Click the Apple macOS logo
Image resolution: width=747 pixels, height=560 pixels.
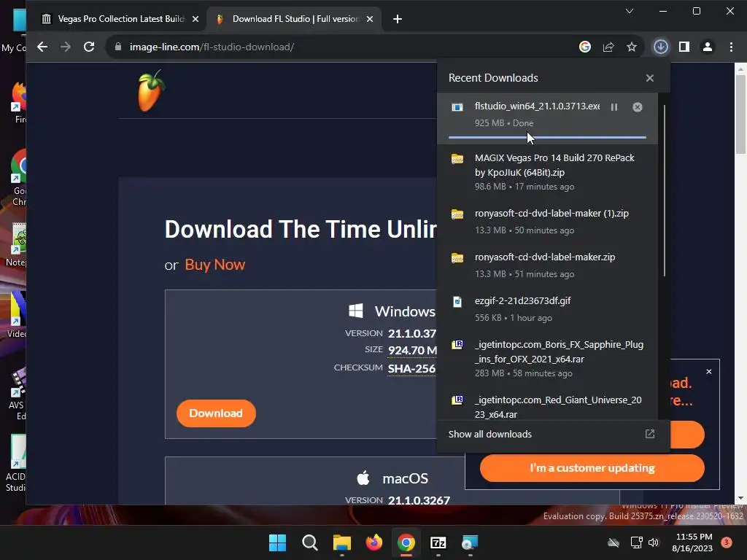click(363, 478)
